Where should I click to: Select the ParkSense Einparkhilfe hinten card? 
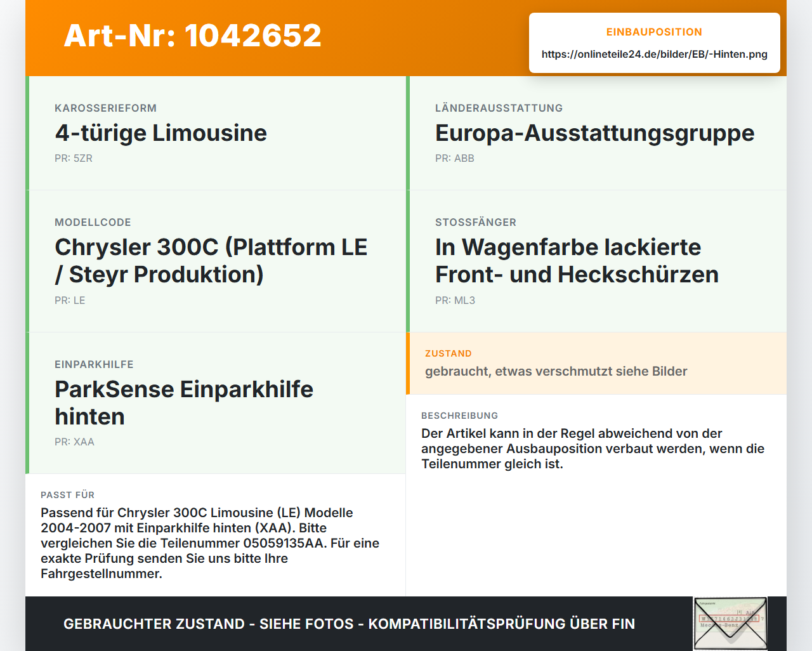[216, 403]
